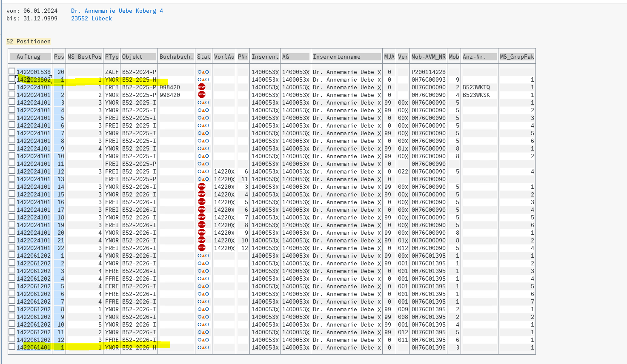Click the Mob-AVM_NR column header
Image resolution: width=627 pixels, height=364 pixels.
click(x=429, y=57)
